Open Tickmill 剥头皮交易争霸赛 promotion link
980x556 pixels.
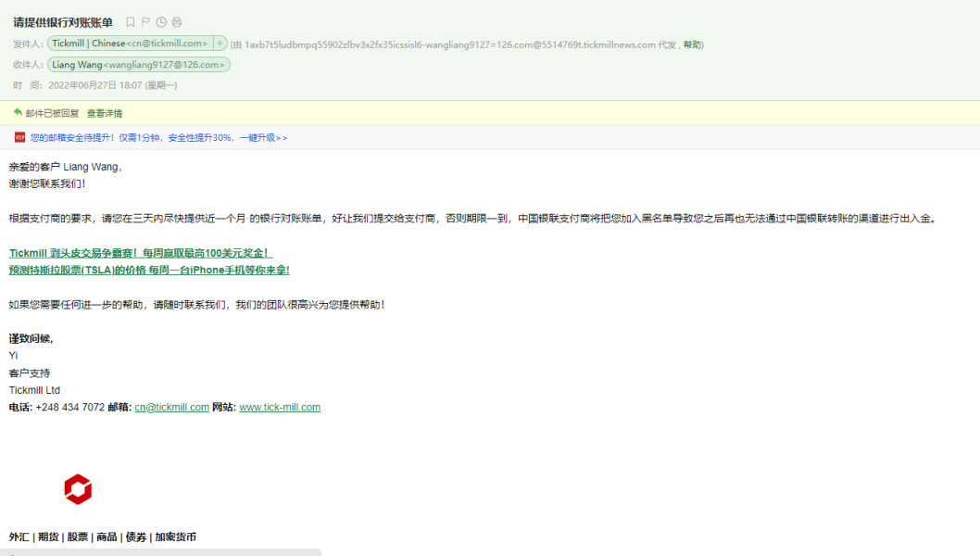point(141,253)
